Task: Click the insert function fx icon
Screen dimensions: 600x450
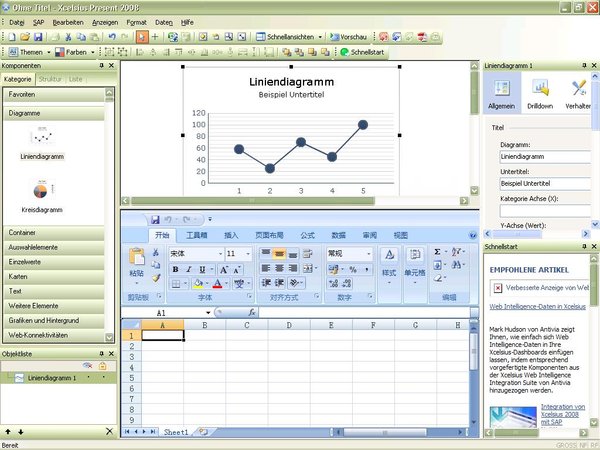Action: pyautogui.click(x=252, y=312)
